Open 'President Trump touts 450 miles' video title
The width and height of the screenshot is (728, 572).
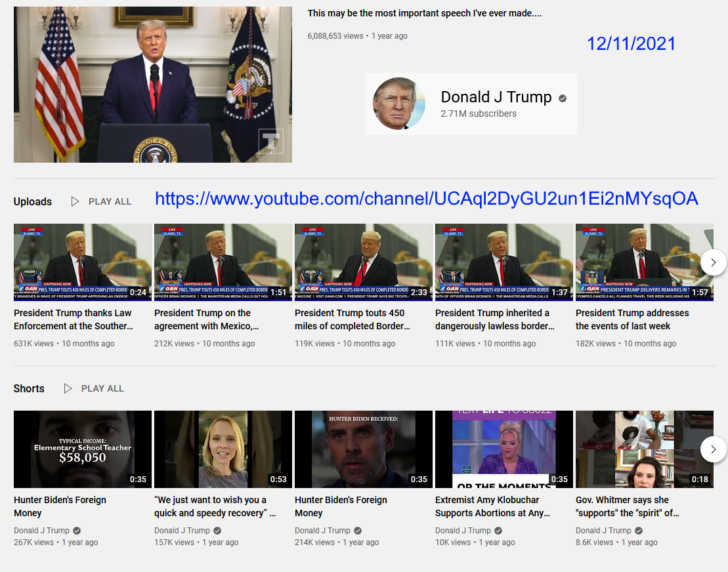coord(353,319)
